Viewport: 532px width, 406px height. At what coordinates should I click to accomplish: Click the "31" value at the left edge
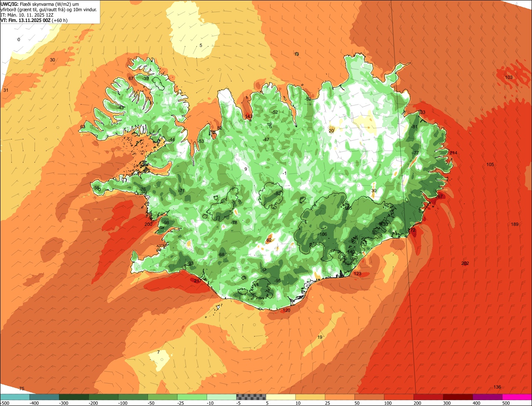pyautogui.click(x=6, y=90)
